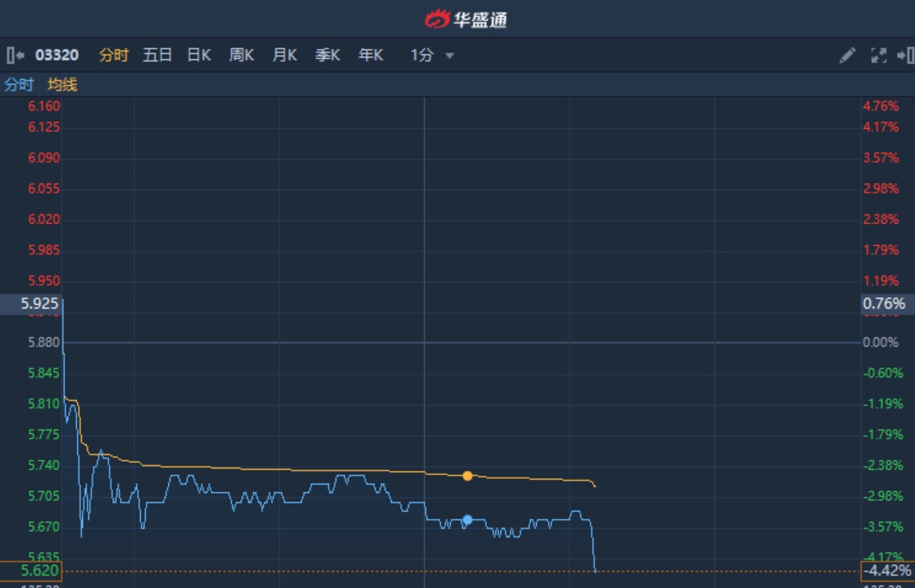
Task: Open the 周K weekly chart tab
Action: pyautogui.click(x=241, y=56)
